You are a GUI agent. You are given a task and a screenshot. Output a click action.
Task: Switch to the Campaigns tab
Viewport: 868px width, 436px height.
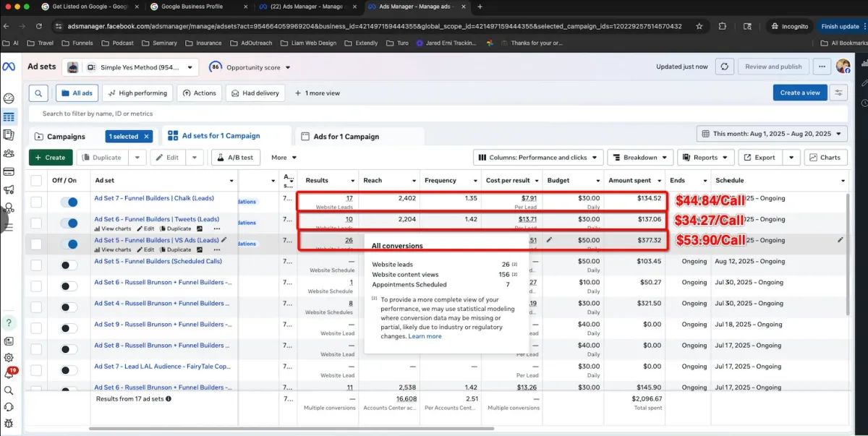[x=66, y=137]
